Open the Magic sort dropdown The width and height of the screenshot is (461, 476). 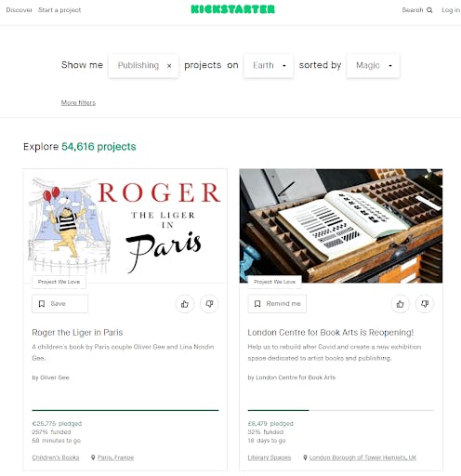(x=373, y=65)
